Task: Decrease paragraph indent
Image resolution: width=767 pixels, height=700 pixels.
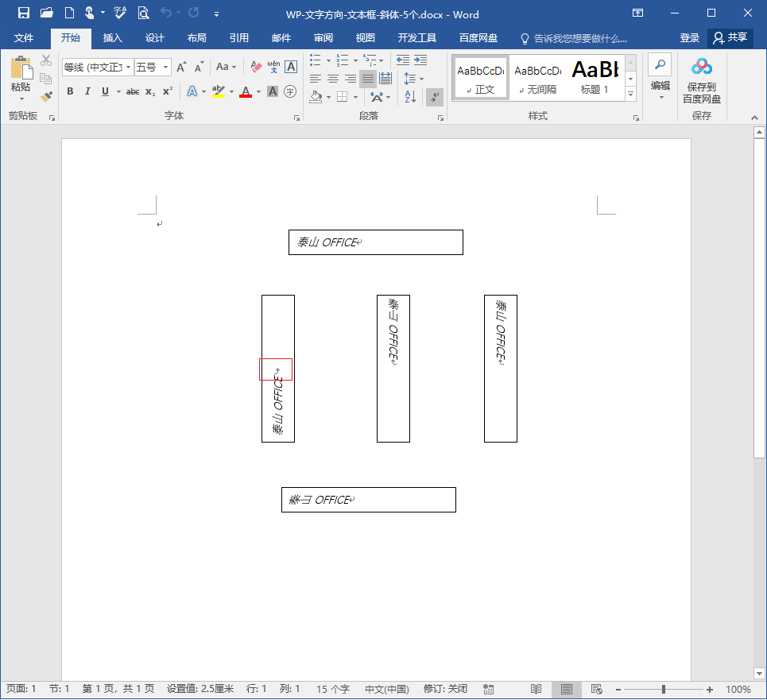Action: coord(403,60)
